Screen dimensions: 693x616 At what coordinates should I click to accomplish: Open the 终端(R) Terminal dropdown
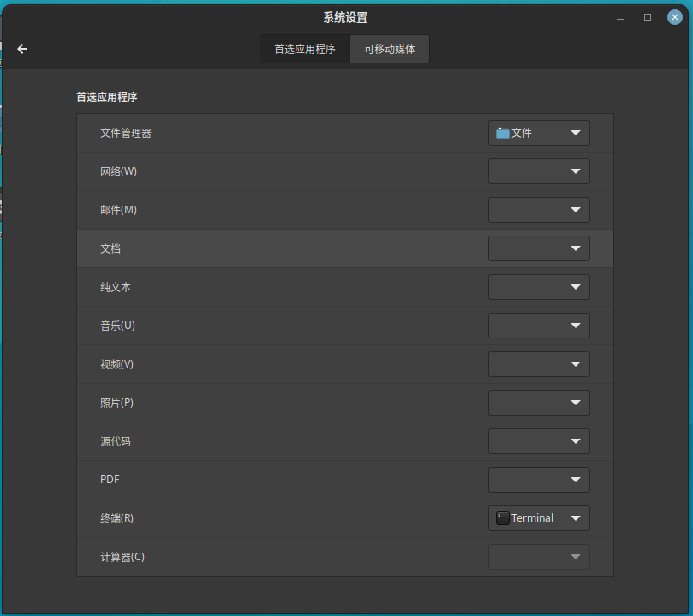click(x=539, y=518)
